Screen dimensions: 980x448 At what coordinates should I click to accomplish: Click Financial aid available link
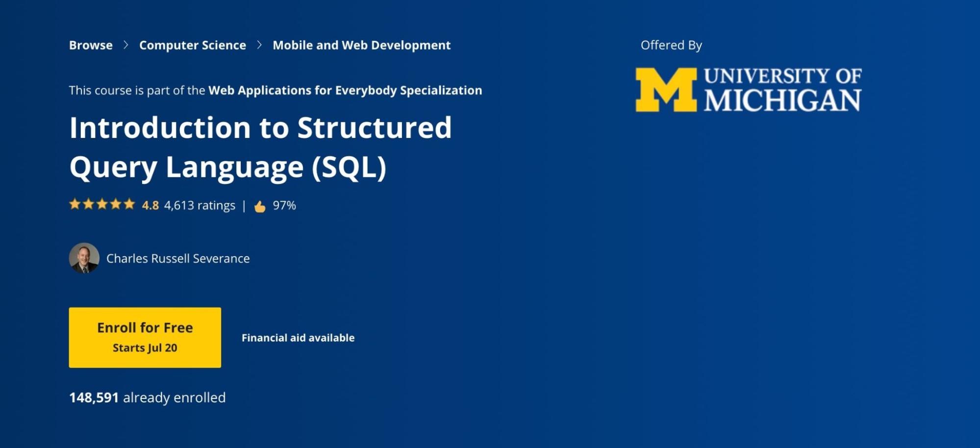pyautogui.click(x=298, y=338)
